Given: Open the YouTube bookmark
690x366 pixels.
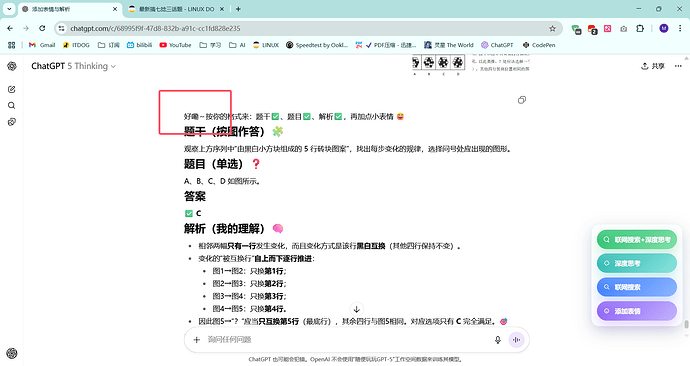Looking at the screenshot, I should click(175, 45).
